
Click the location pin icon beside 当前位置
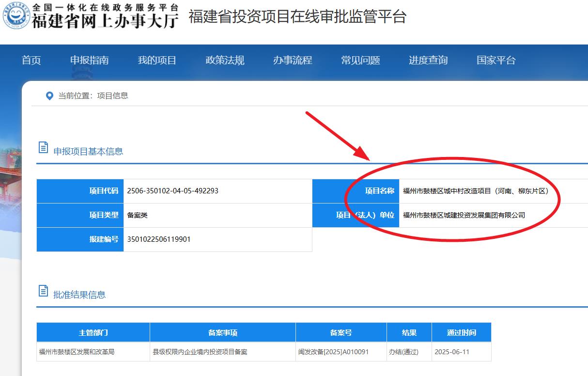point(49,96)
